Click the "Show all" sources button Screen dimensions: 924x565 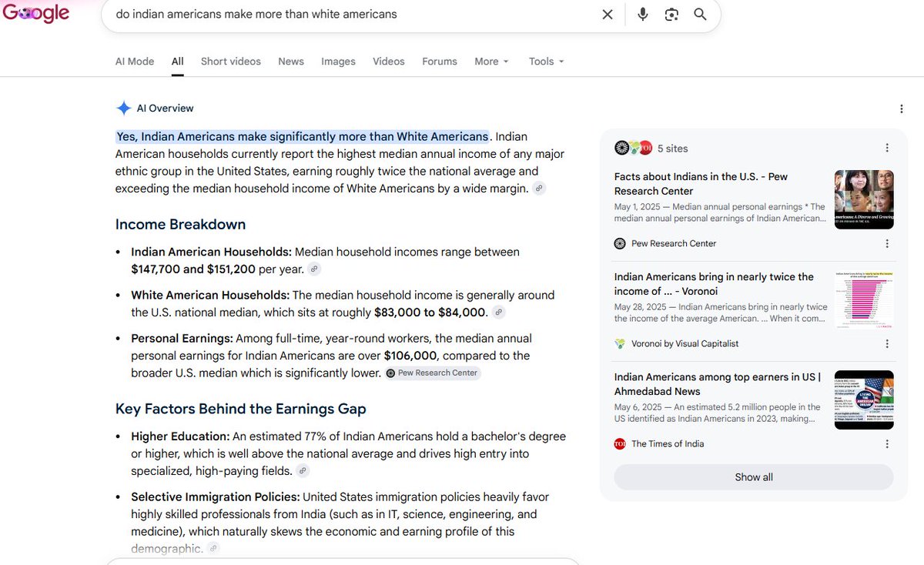754,477
